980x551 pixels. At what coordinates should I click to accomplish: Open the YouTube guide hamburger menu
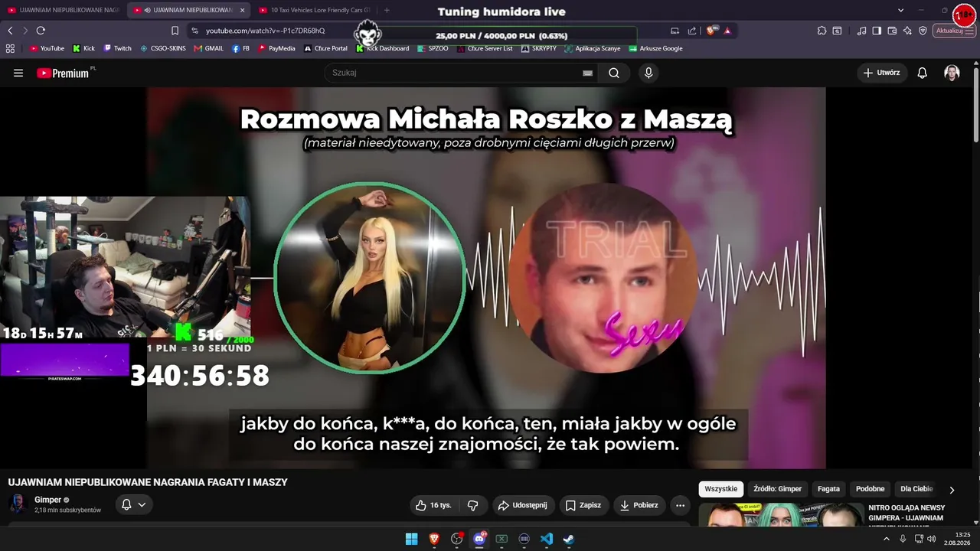pyautogui.click(x=18, y=73)
